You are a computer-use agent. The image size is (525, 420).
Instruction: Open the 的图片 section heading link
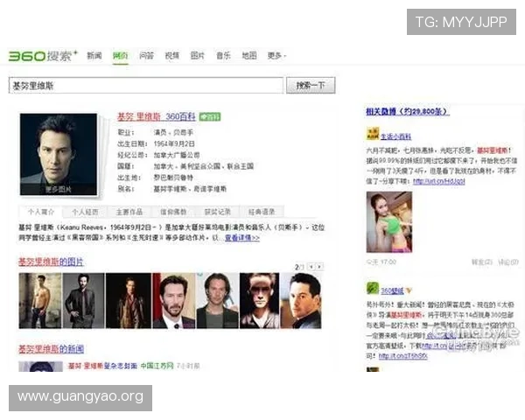51,262
